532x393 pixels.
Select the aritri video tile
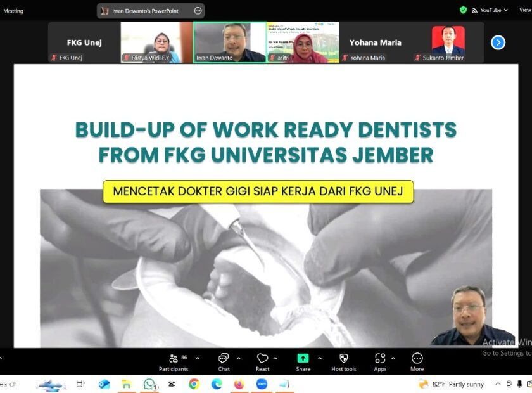coord(303,42)
